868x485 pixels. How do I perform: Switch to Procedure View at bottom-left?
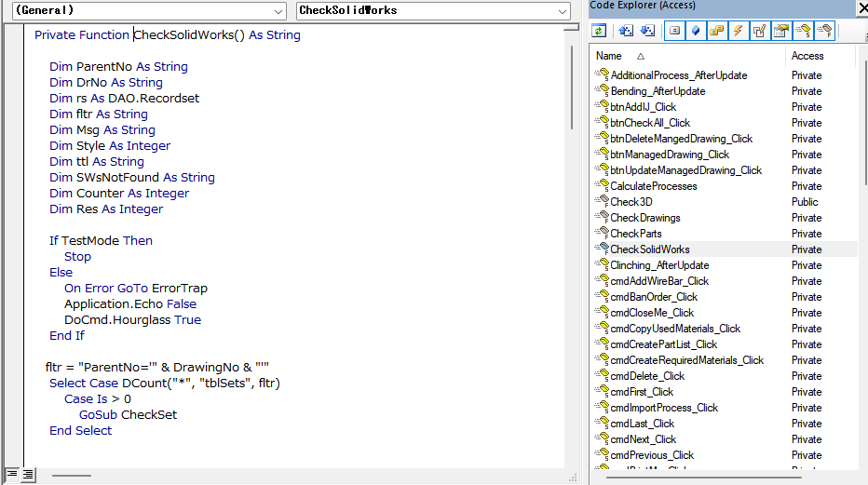(x=11, y=475)
